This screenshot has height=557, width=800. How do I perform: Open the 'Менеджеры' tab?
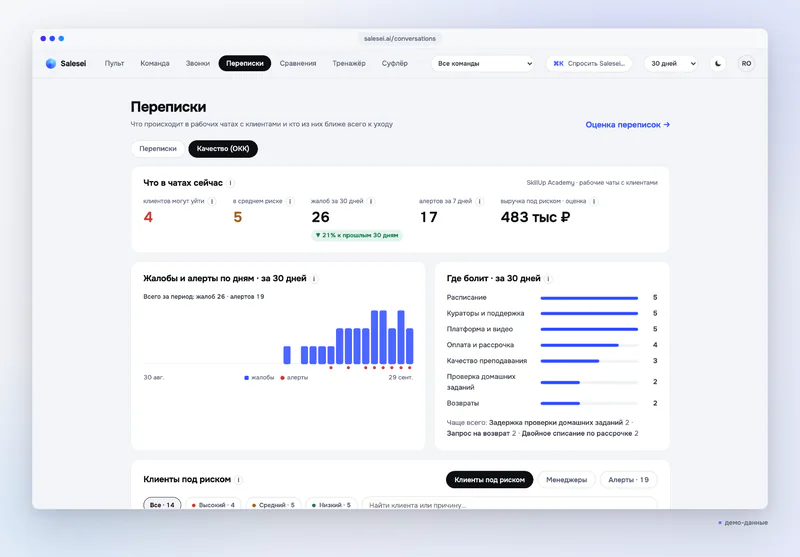tap(566, 480)
